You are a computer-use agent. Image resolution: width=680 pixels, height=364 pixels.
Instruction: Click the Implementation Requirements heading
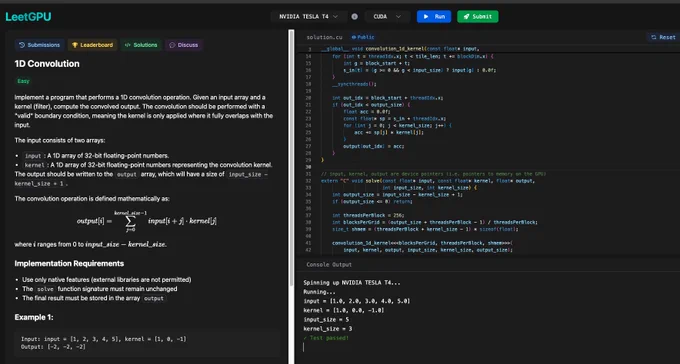(x=69, y=263)
